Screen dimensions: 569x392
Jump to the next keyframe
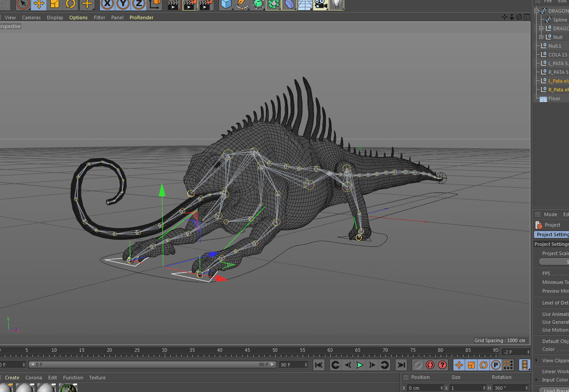click(384, 365)
